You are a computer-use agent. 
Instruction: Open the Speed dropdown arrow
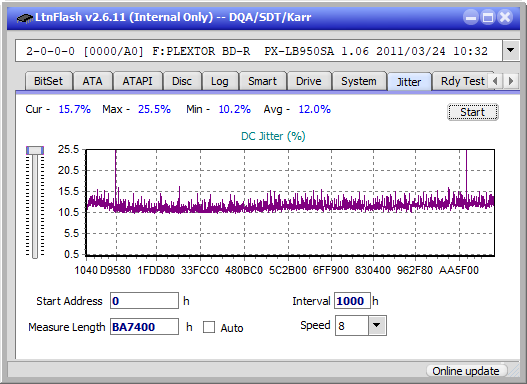coord(377,325)
